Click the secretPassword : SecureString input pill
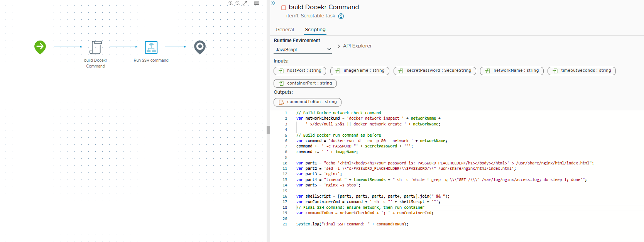The width and height of the screenshot is (644, 242). tap(434, 71)
